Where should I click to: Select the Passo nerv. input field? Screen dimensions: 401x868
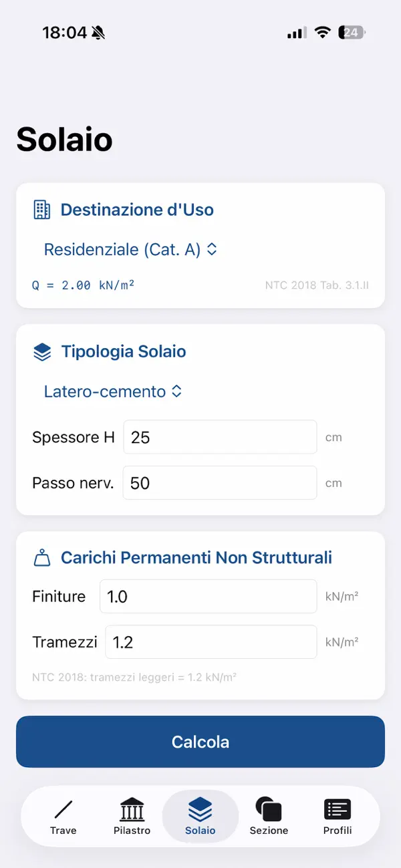(x=220, y=482)
